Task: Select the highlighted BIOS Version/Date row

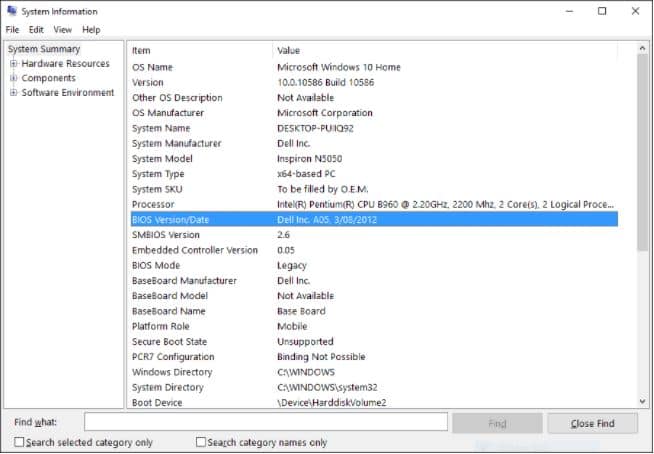Action: (x=374, y=219)
